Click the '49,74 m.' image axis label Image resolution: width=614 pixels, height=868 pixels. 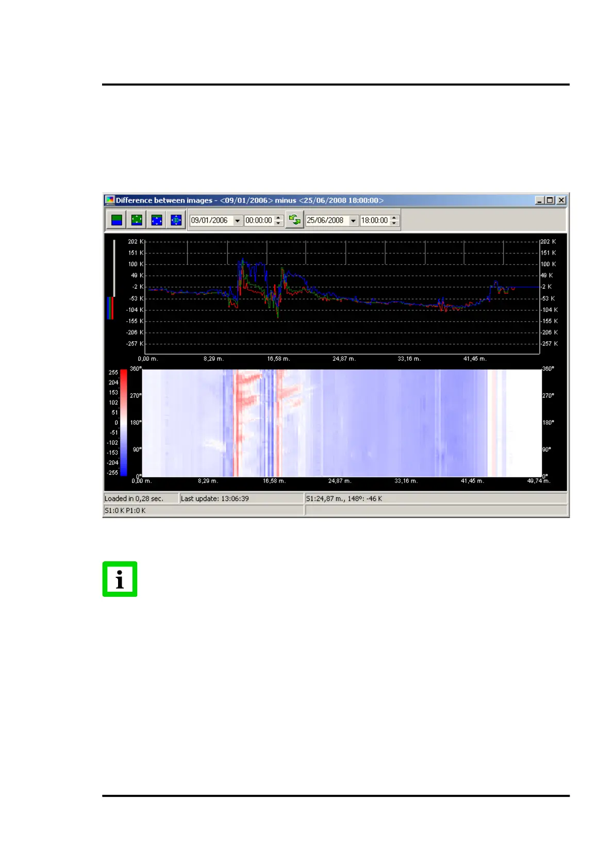coord(539,481)
